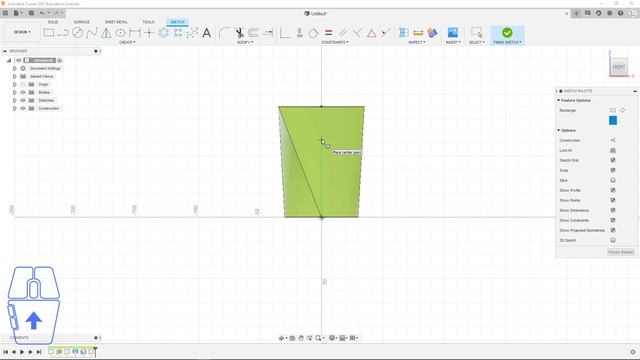Switch to the Surface tab
This screenshot has height=360, width=640.
click(82, 22)
